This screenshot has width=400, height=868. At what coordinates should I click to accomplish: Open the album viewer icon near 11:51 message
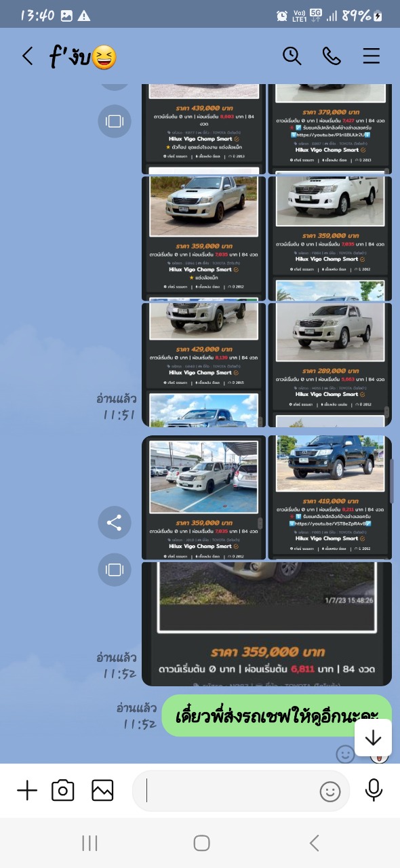(x=115, y=121)
